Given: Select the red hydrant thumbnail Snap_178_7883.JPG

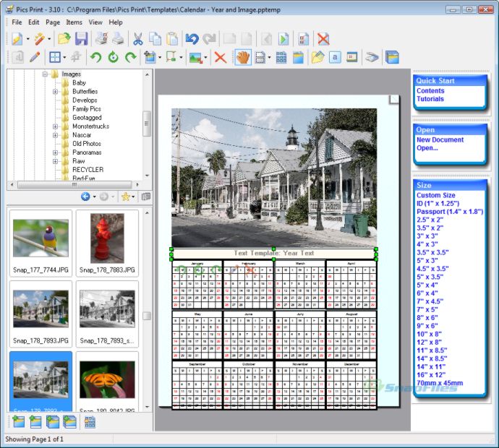Looking at the screenshot, I should tap(107, 244).
